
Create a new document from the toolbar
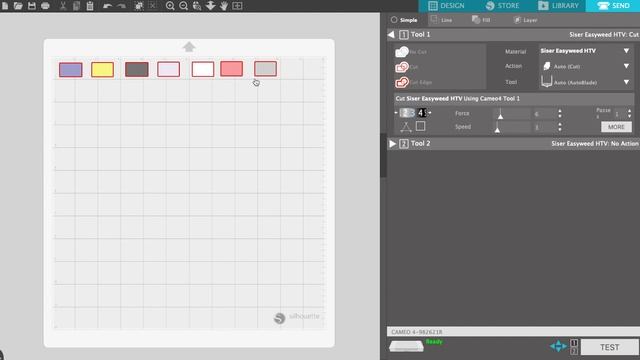point(5,5)
